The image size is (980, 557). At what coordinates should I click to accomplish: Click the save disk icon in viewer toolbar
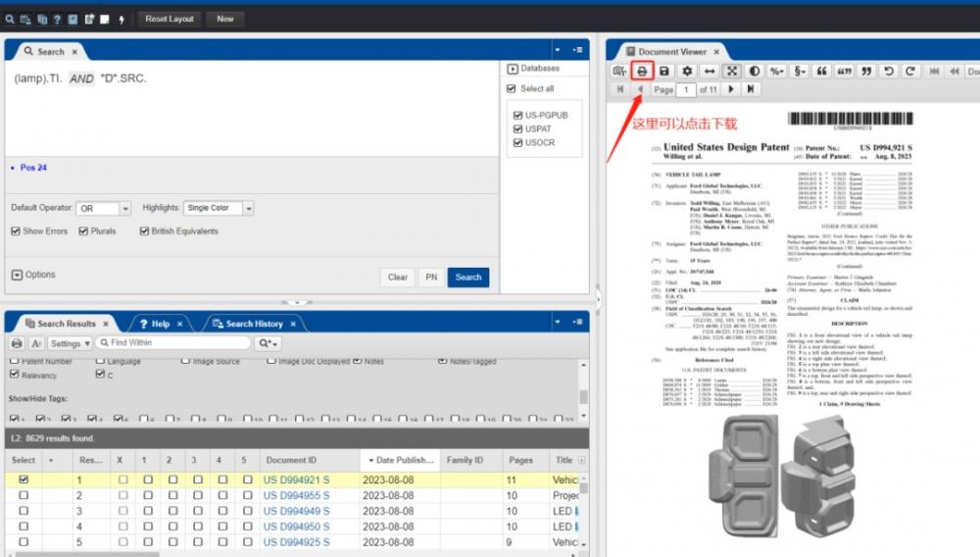(664, 72)
